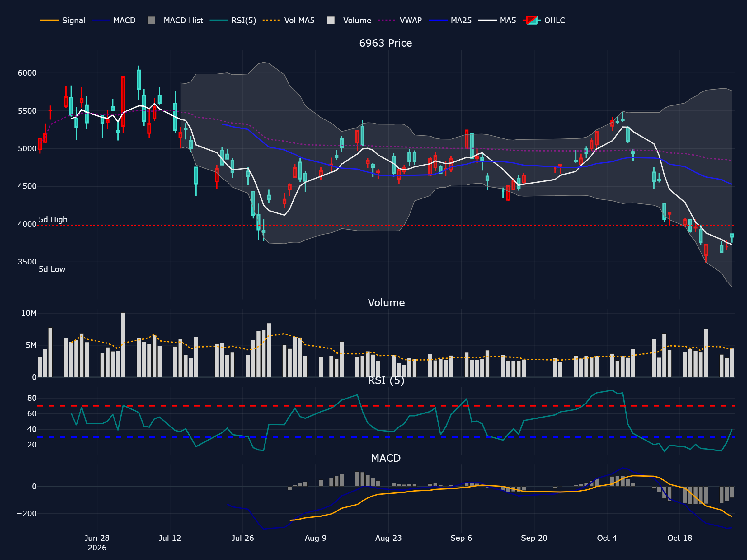Click the last candlestick on the price chart
The height and width of the screenshot is (560, 747).
(732, 237)
